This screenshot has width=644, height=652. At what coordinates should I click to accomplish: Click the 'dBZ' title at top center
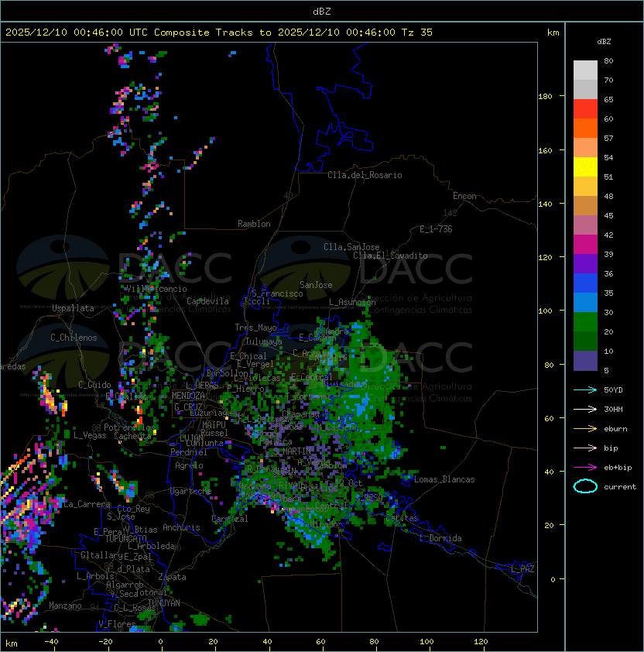[322, 11]
